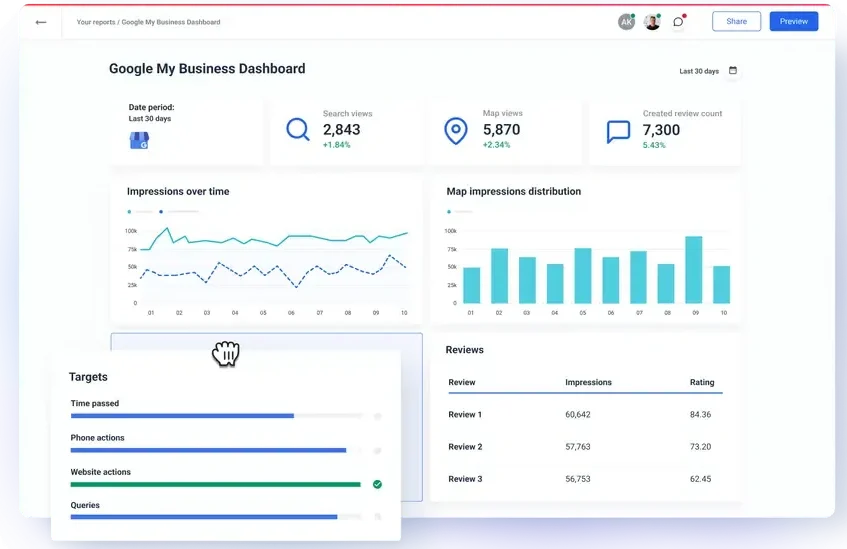Image resolution: width=847 pixels, height=549 pixels.
Task: Select the Created review count value 7,300
Action: pos(661,130)
